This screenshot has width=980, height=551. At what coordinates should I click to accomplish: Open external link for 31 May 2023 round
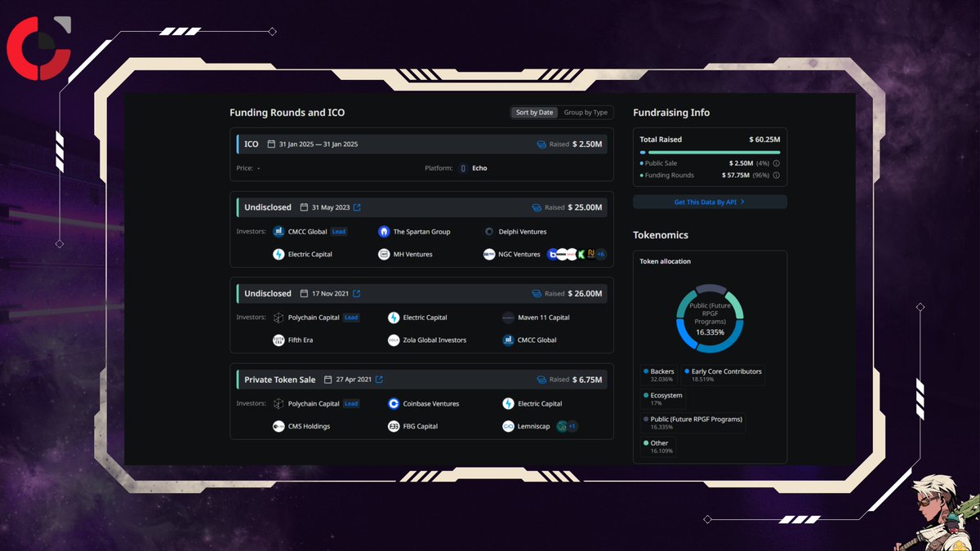[357, 207]
